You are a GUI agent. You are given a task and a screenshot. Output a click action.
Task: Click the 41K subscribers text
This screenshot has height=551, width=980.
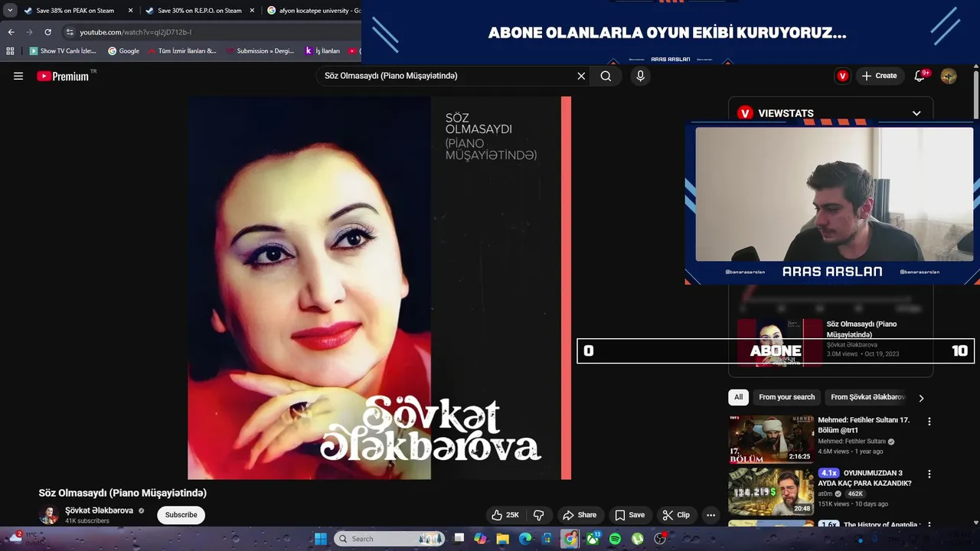pyautogui.click(x=87, y=521)
